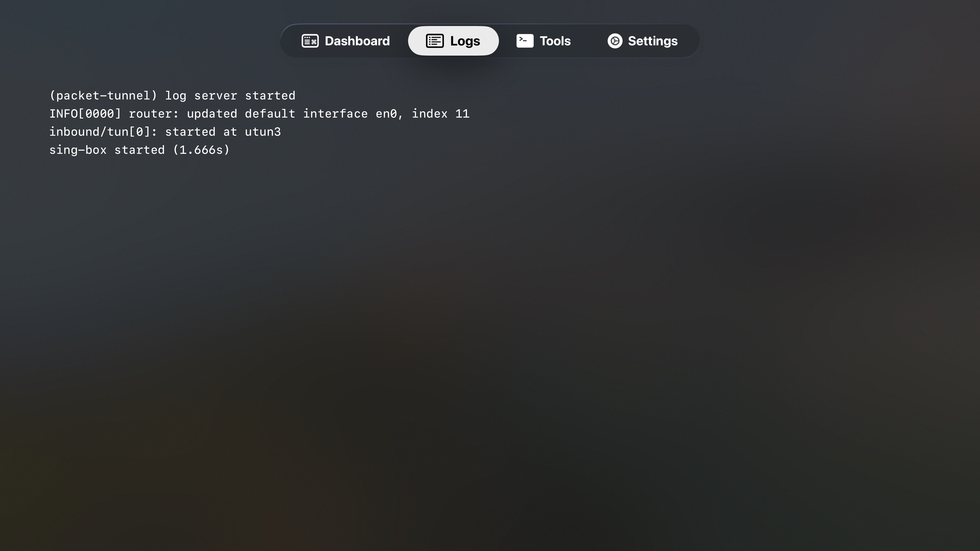Screen dimensions: 980x551
Task: Open the Dashboard tab
Action: pyautogui.click(x=346, y=41)
